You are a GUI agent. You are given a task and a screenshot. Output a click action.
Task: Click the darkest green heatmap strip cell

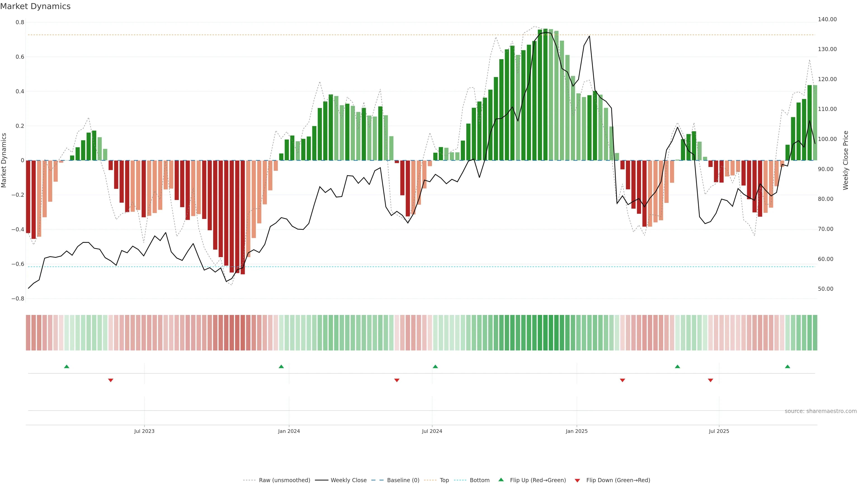click(x=545, y=333)
